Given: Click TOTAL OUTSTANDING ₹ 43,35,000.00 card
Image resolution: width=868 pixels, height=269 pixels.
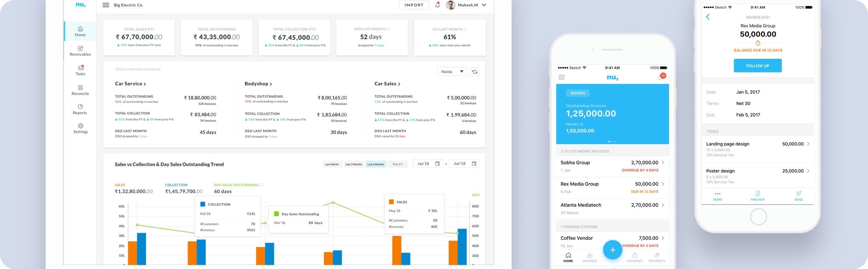Looking at the screenshot, I should coord(217,37).
